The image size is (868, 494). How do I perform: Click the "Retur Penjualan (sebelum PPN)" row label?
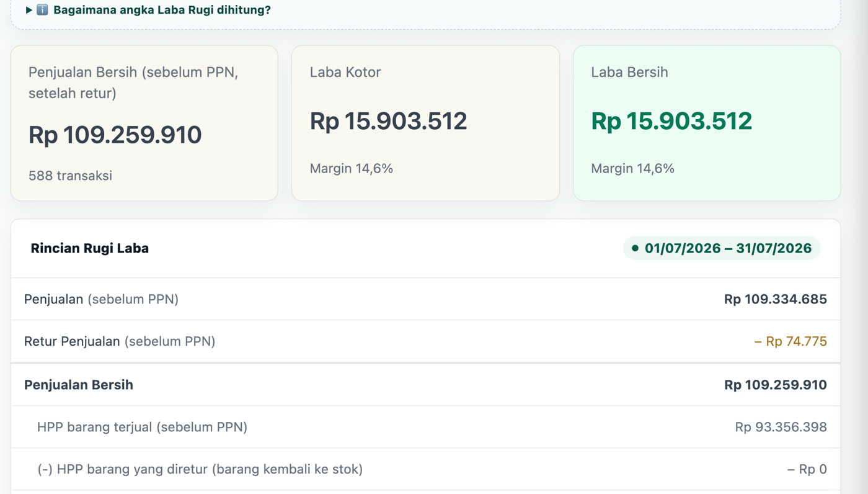[x=120, y=341]
